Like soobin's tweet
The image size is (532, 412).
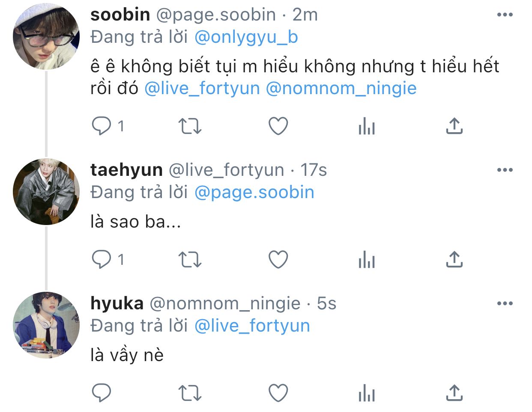[x=278, y=126]
